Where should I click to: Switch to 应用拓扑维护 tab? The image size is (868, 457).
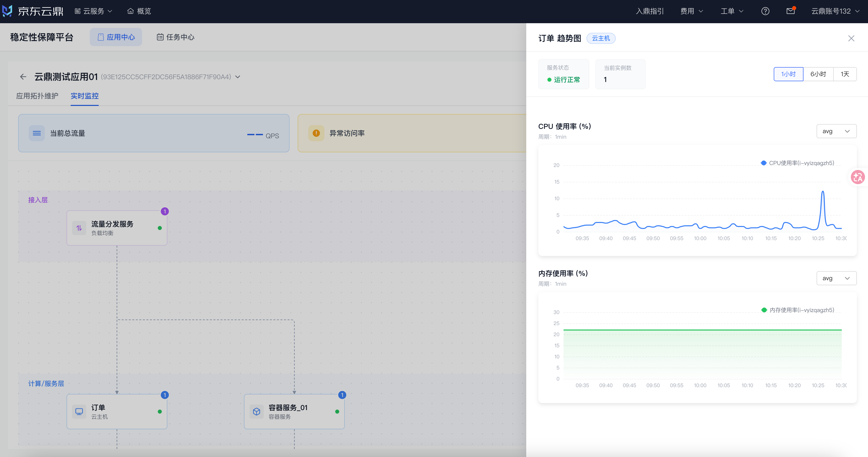point(37,96)
